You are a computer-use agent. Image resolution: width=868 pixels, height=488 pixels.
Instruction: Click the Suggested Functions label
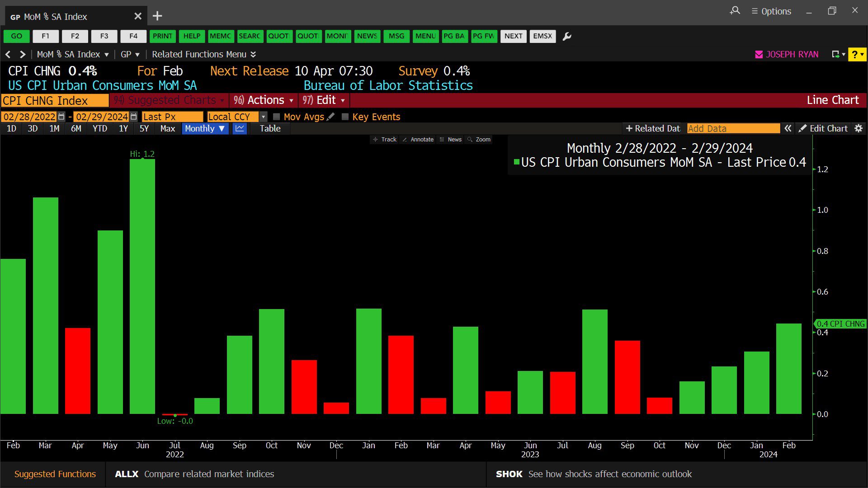pos(55,474)
